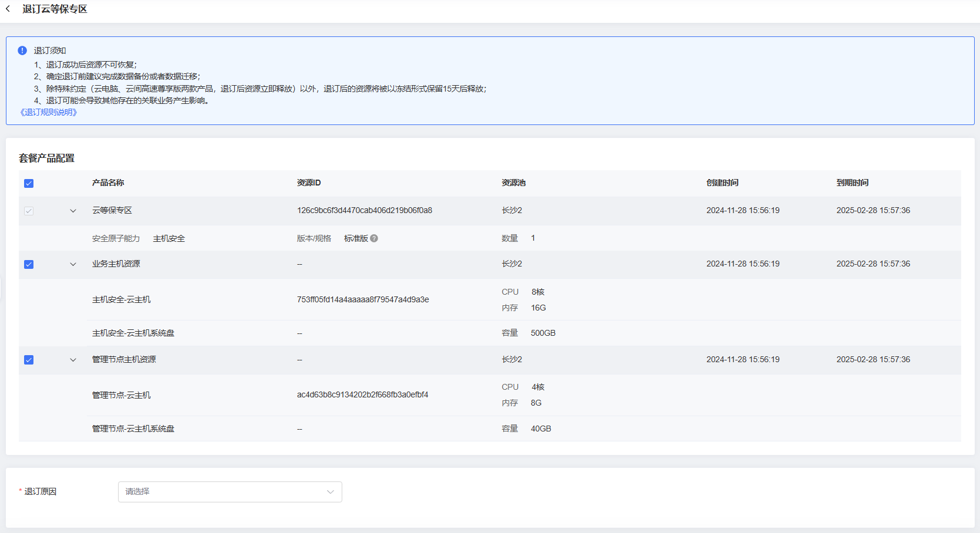Image resolution: width=980 pixels, height=533 pixels.
Task: Go back using the arrow beside 退订云等保专区
Action: click(8, 9)
